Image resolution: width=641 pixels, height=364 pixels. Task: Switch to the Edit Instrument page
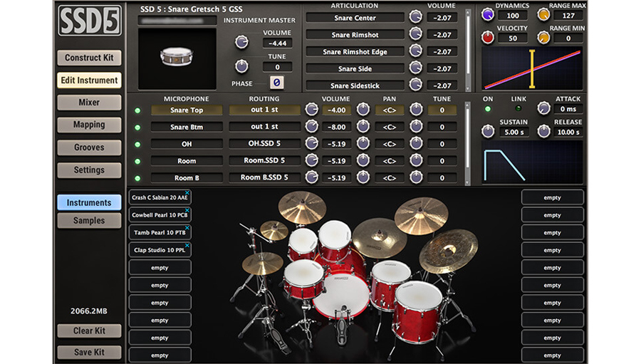[89, 80]
